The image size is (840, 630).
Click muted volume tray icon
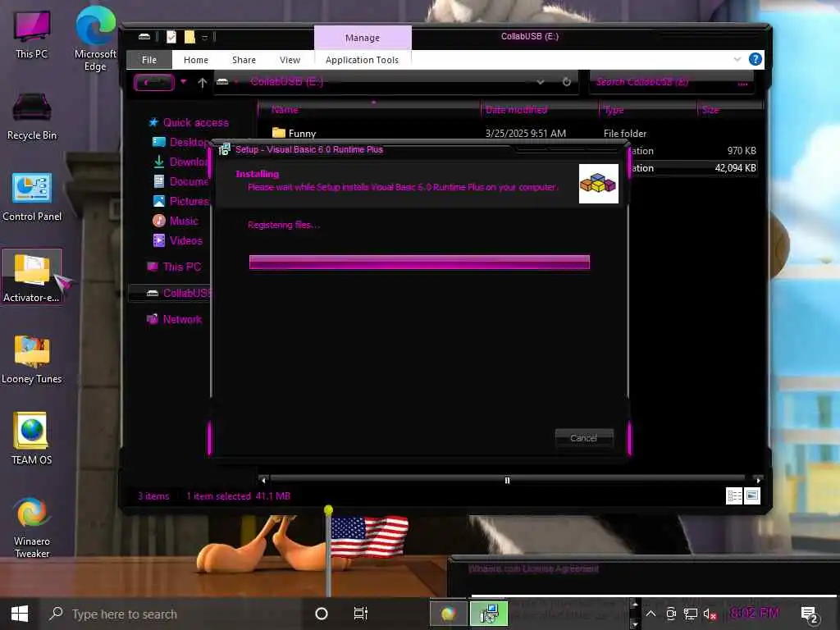coord(710,614)
